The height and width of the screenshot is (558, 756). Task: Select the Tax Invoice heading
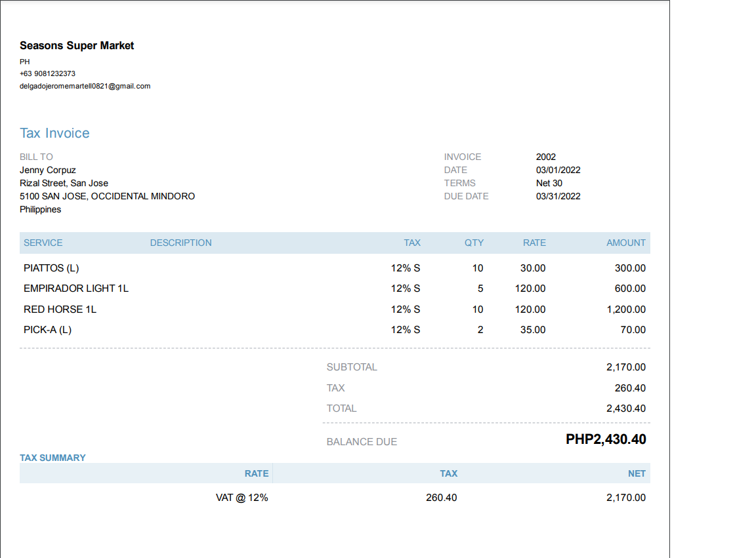[54, 133]
